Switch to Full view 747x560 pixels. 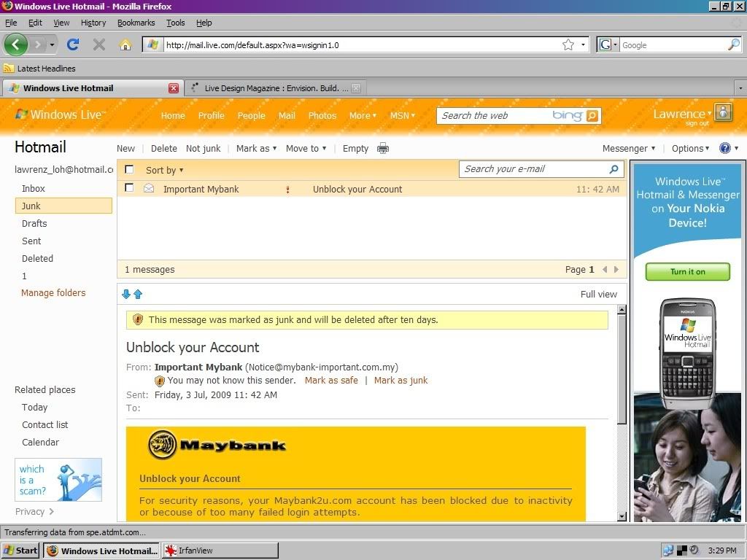[598, 295]
